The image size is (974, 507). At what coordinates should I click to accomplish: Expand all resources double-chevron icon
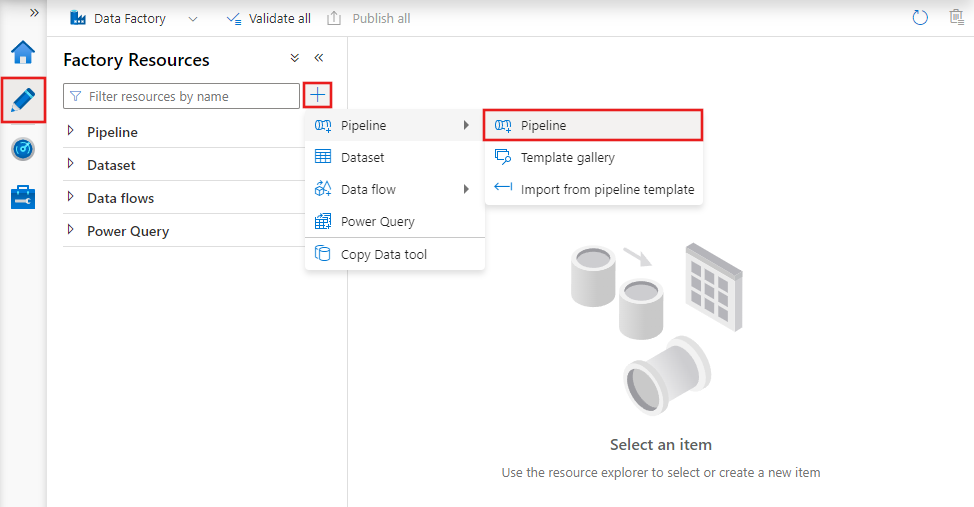[x=294, y=58]
